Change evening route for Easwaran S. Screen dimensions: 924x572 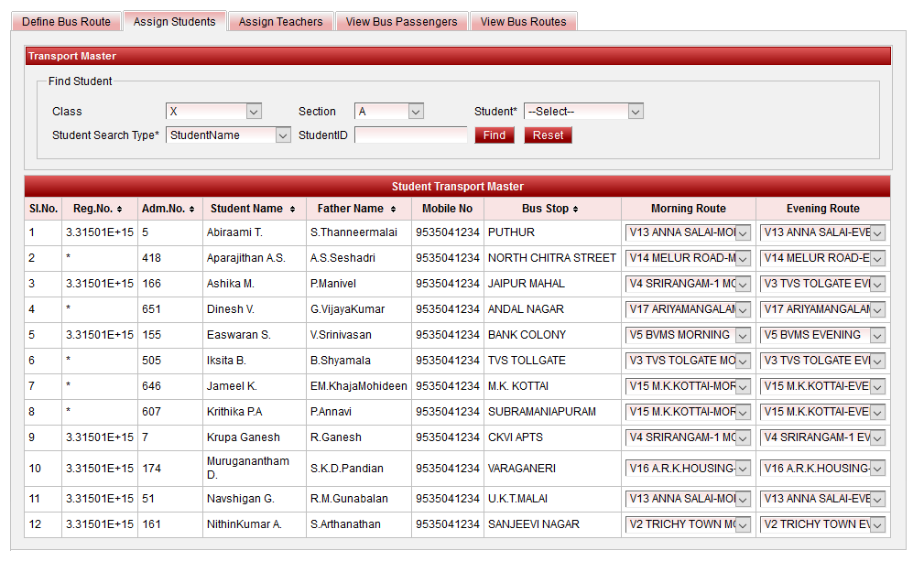click(823, 336)
